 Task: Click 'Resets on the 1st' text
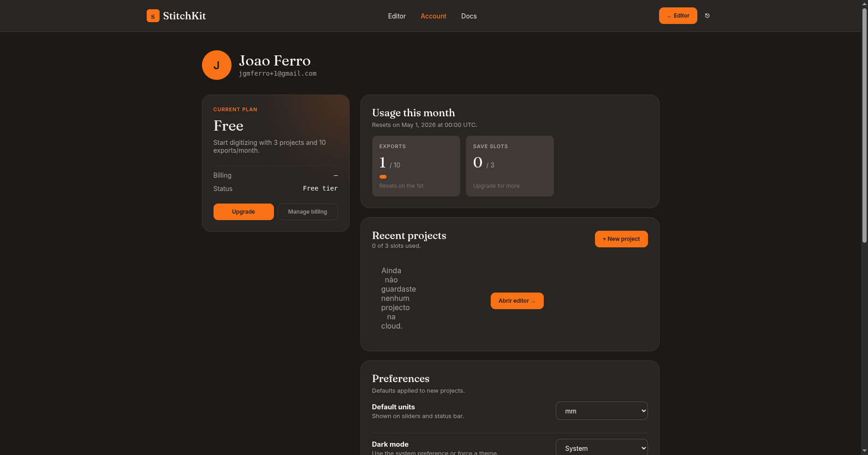click(401, 186)
